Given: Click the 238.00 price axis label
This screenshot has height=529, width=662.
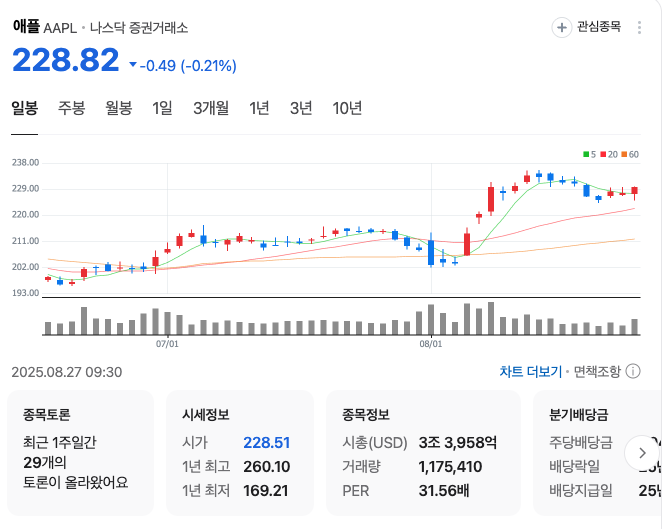Looking at the screenshot, I should [x=25, y=163].
